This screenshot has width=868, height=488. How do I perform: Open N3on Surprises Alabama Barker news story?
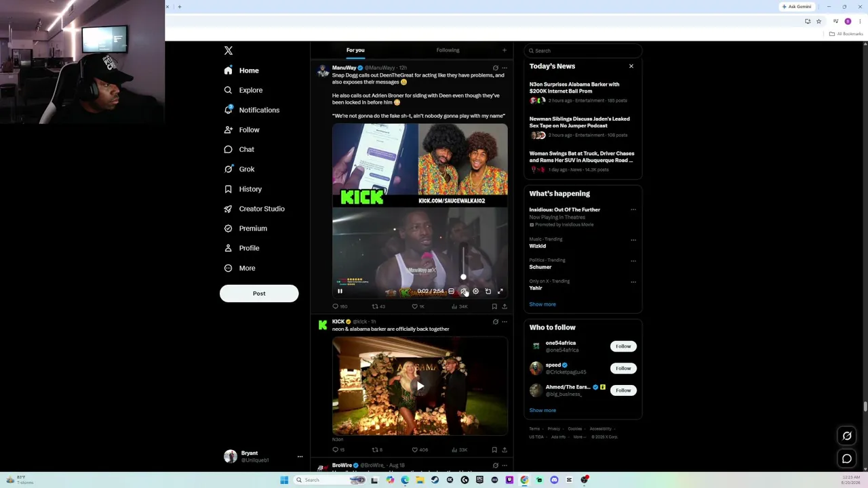(583, 92)
